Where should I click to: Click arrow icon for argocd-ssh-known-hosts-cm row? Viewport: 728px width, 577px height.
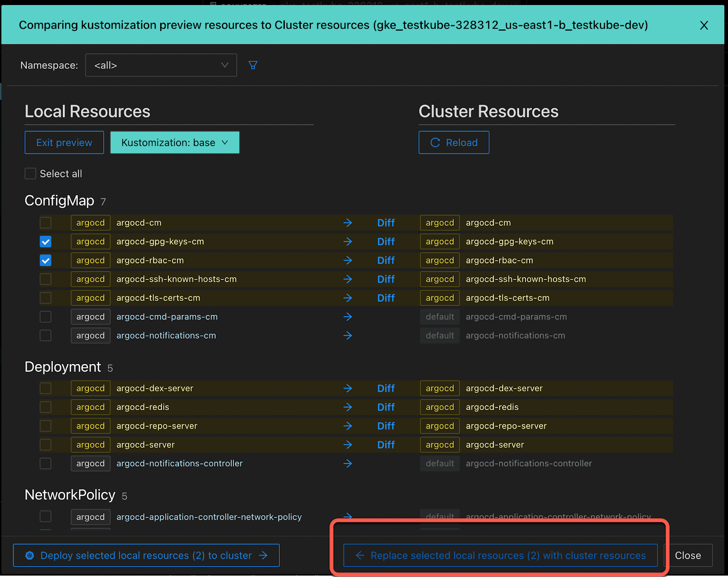coord(348,279)
